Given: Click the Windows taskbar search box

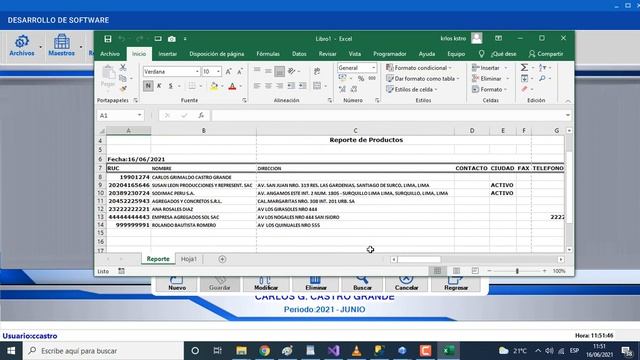Looking at the screenshot, I should (104, 351).
